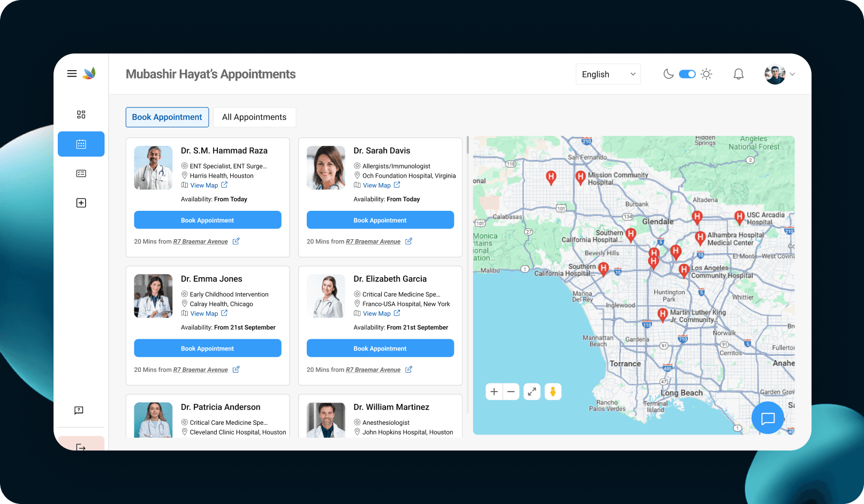Click the street view pegman icon
The width and height of the screenshot is (864, 504).
point(553,392)
